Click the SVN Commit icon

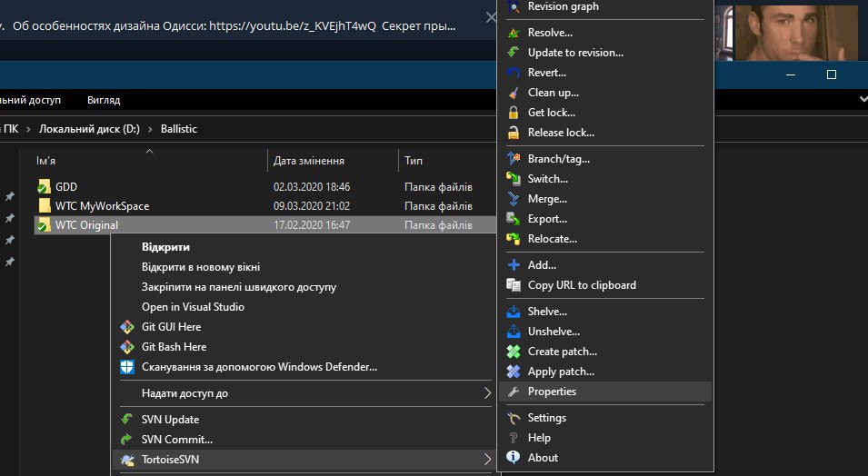click(x=127, y=440)
